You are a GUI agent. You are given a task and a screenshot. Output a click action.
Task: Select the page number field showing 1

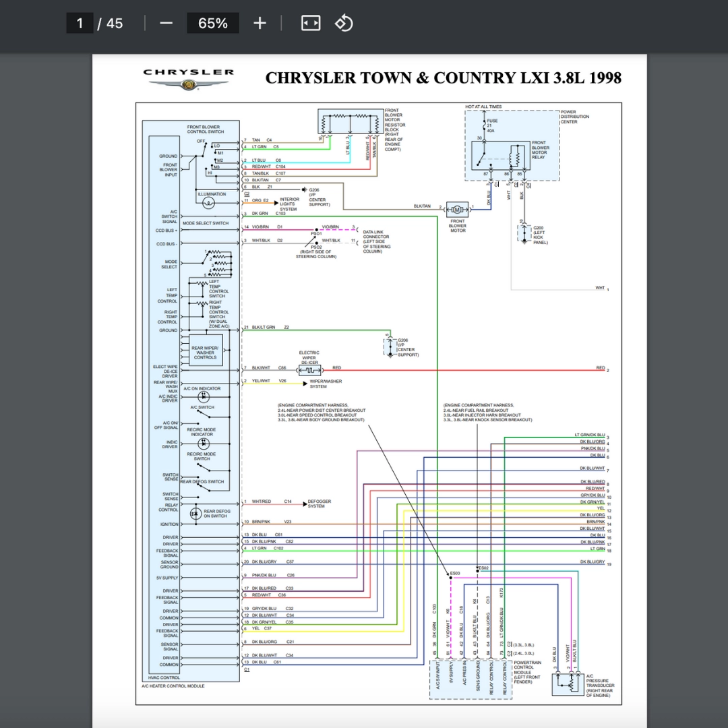tap(80, 23)
